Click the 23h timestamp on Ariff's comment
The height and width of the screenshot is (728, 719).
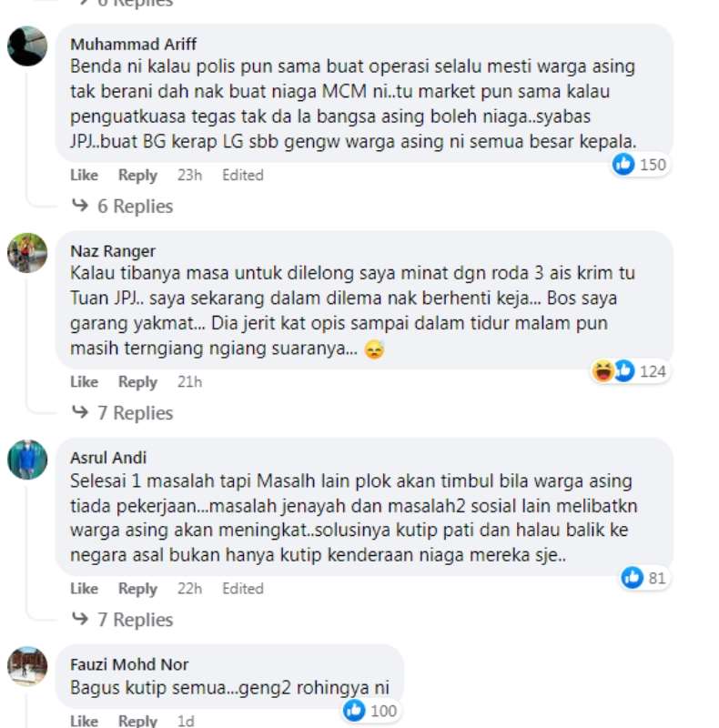[x=189, y=175]
